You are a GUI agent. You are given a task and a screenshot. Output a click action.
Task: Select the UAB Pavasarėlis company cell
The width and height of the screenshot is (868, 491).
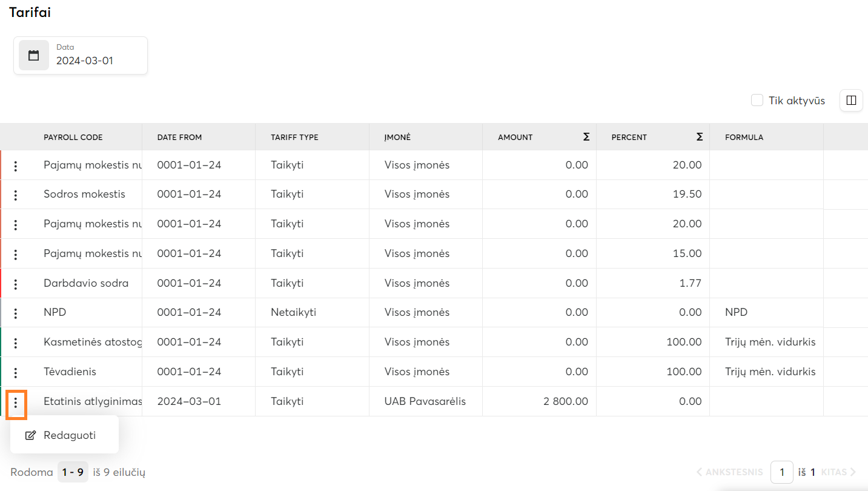(425, 401)
